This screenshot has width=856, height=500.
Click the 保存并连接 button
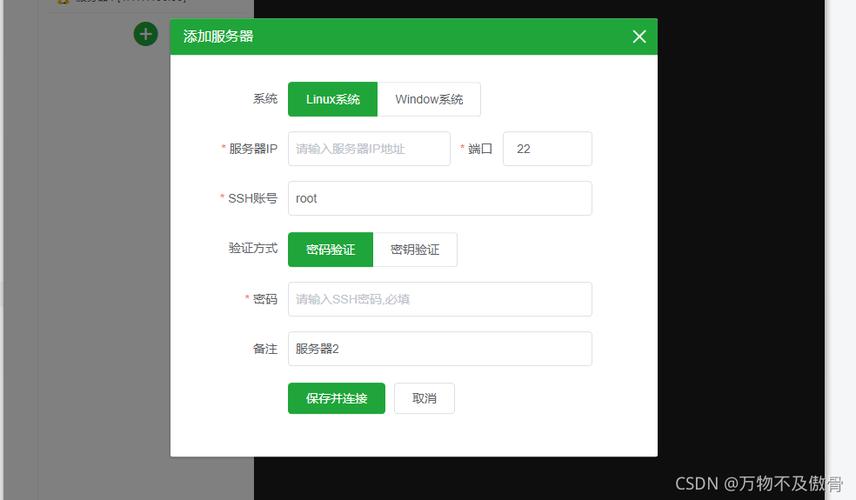pyautogui.click(x=336, y=398)
